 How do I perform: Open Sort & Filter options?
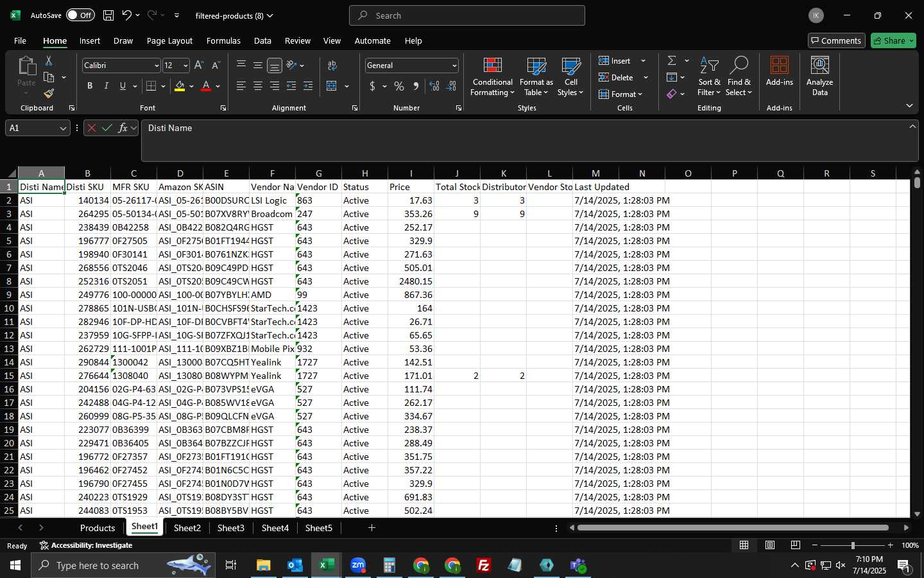click(709, 77)
